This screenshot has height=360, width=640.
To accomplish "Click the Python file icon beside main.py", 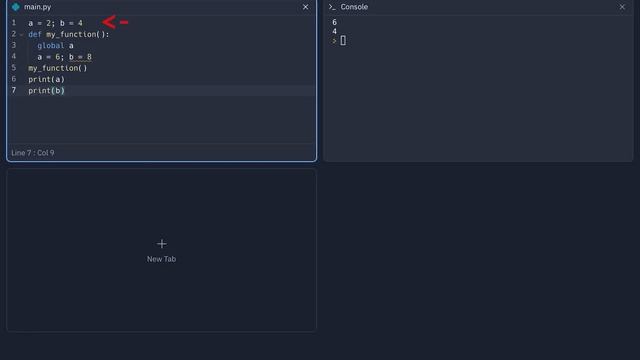I will 16,7.
